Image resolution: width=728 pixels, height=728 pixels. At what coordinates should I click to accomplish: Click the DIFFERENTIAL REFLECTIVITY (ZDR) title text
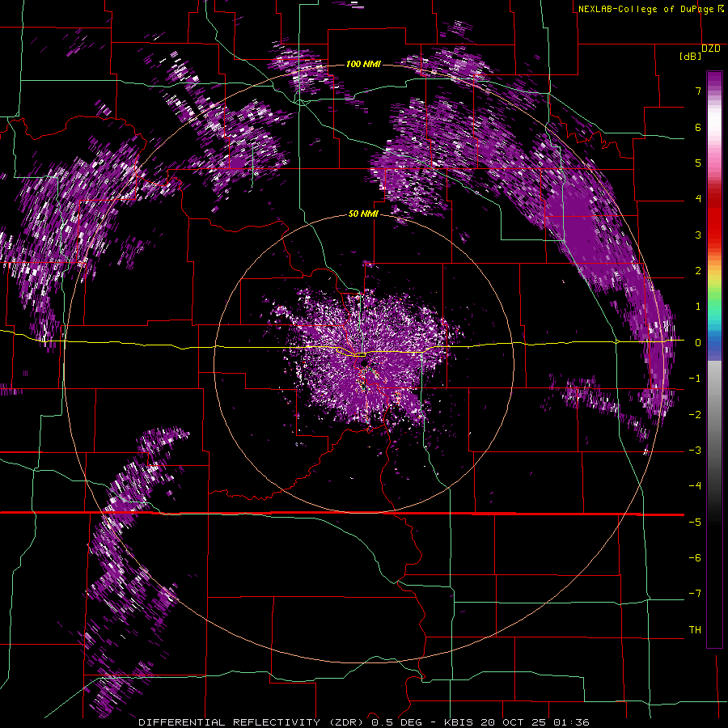click(252, 722)
